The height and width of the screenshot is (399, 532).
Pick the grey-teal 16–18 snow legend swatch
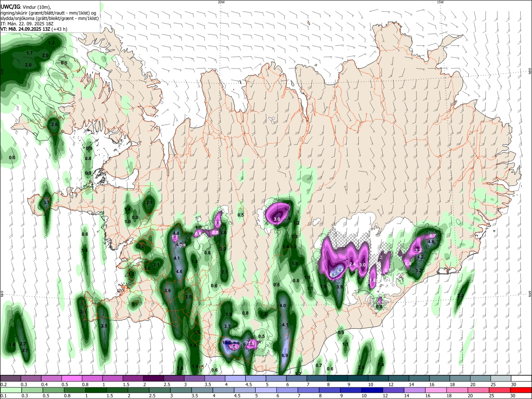click(x=440, y=378)
